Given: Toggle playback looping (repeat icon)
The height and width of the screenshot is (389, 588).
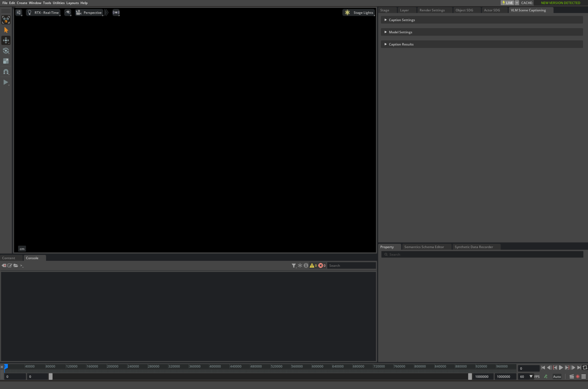Looking at the screenshot, I should coord(585,368).
